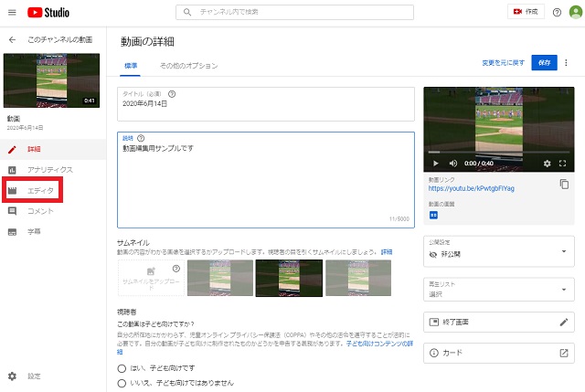Expand the playlist selection dropdown
The image size is (585, 392).
pos(499,290)
